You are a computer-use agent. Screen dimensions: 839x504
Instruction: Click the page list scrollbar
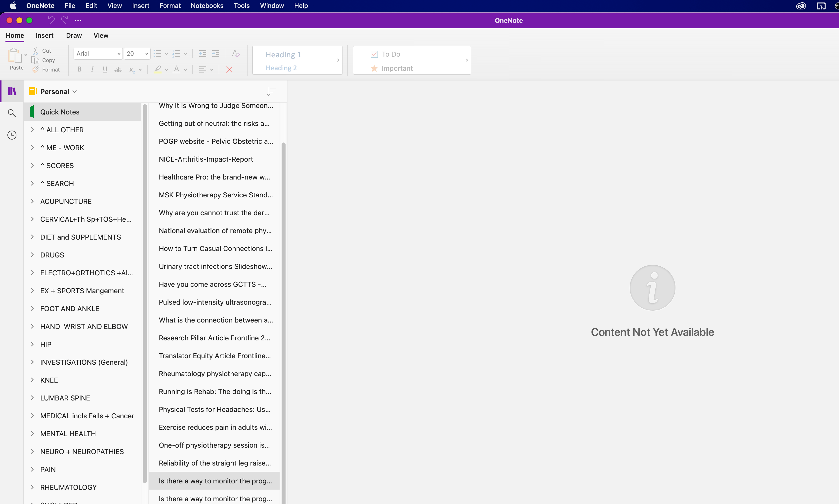coord(283,323)
